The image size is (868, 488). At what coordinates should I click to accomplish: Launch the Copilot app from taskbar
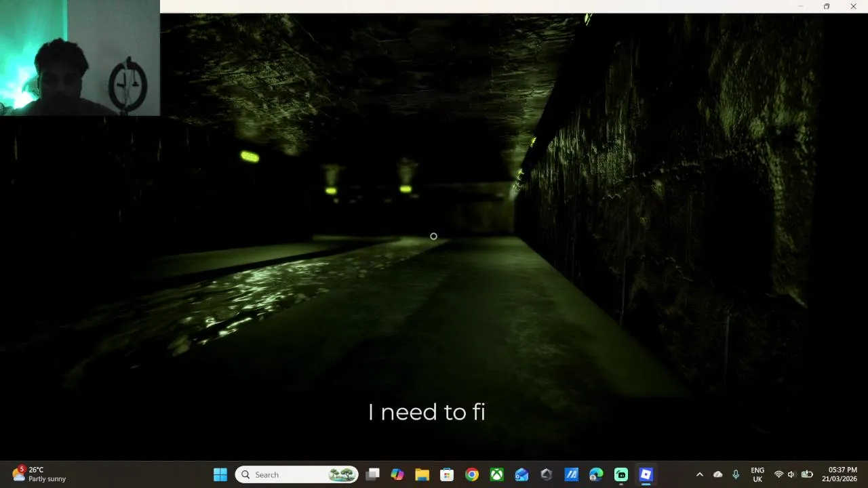coord(397,474)
